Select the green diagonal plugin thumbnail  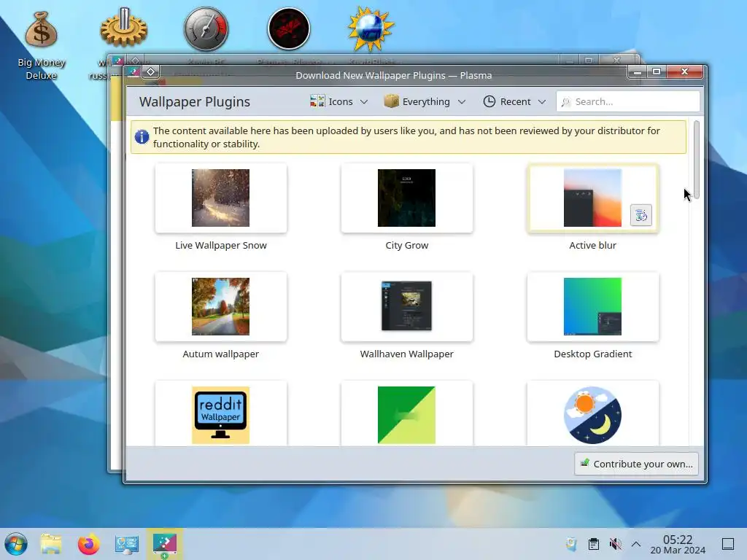coord(406,413)
